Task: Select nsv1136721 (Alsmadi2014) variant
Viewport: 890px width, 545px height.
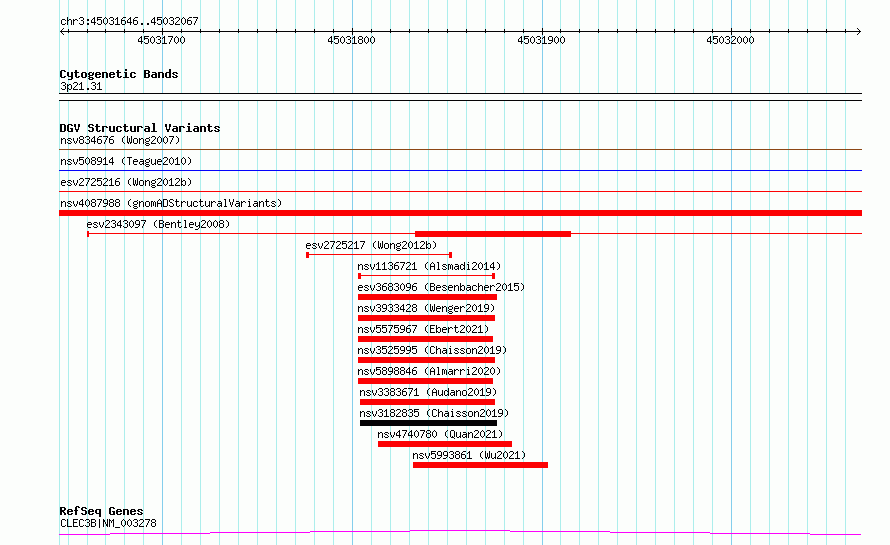Action: 429,266
